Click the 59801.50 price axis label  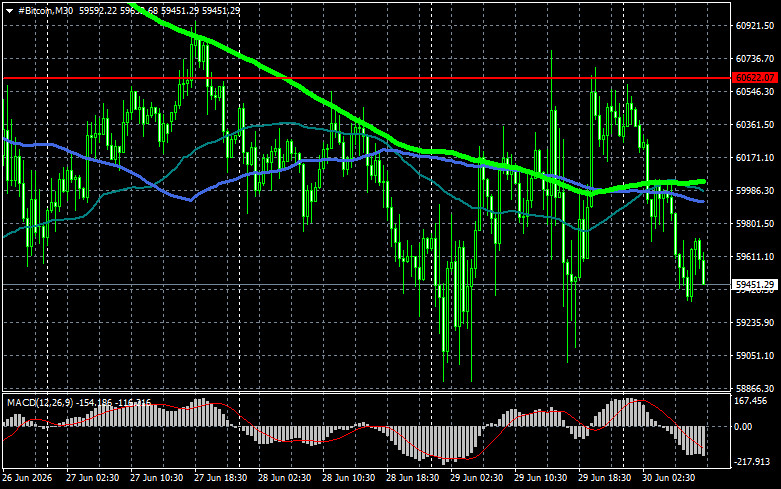point(755,224)
